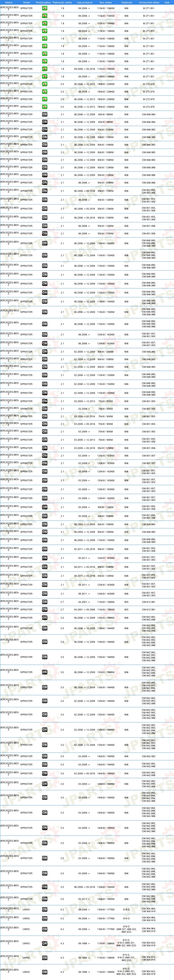Click the green petrol icon in the 09.2008 -> 05.2016 row
Screen dimensions: 174x980
pos(45,69)
